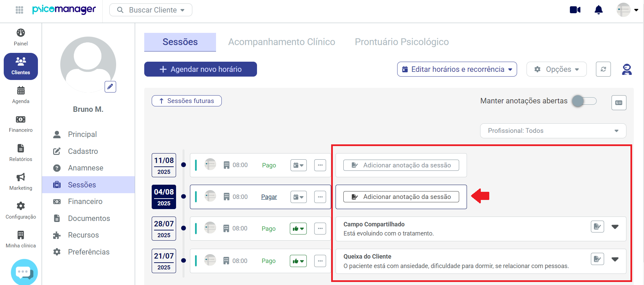Screen dimensions: 644x285
Task: Select Sessões in client menu
Action: coord(88,185)
